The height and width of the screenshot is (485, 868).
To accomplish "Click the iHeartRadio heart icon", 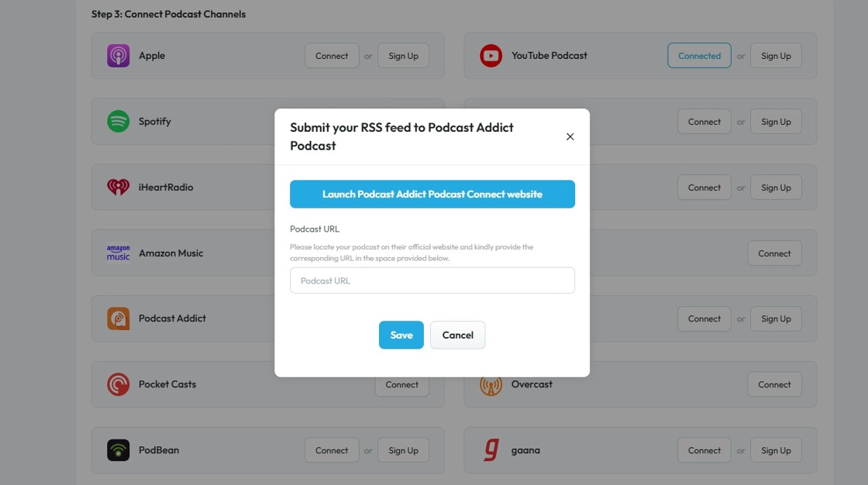I will tap(118, 187).
